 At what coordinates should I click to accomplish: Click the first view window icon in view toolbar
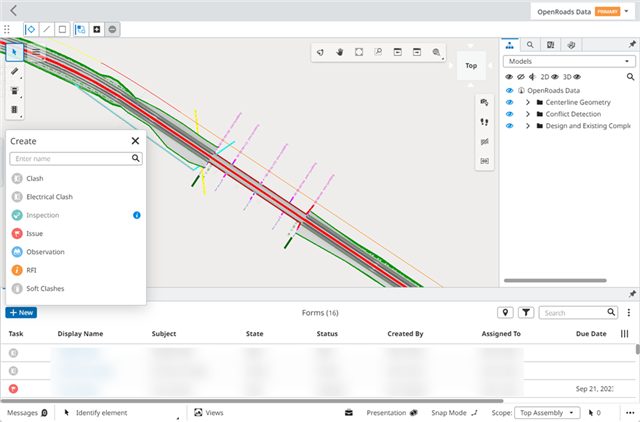click(398, 52)
